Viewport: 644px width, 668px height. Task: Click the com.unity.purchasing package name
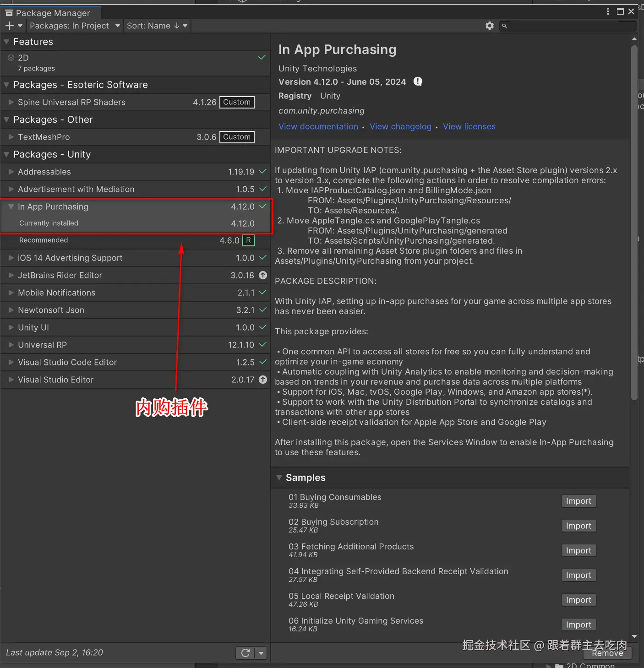[322, 111]
